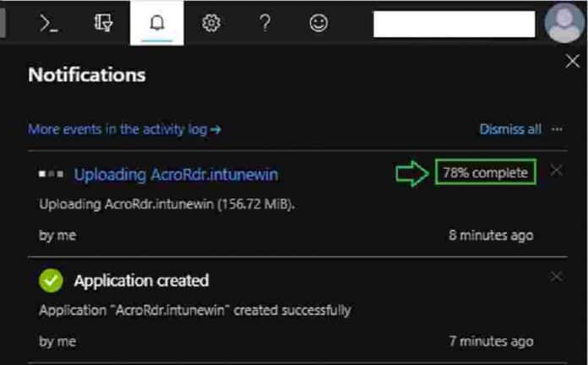Click the upload progress dots indicator
This screenshot has height=365, width=588.
click(x=51, y=174)
